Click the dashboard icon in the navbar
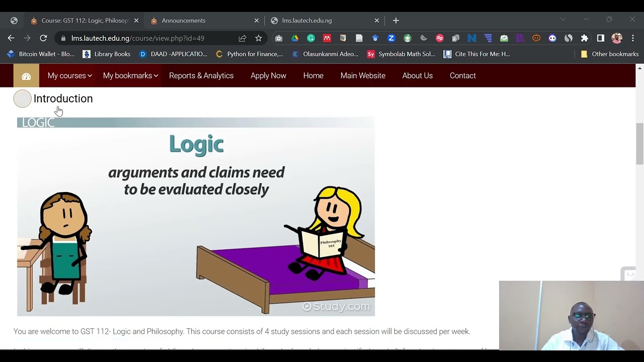 pos(26,76)
